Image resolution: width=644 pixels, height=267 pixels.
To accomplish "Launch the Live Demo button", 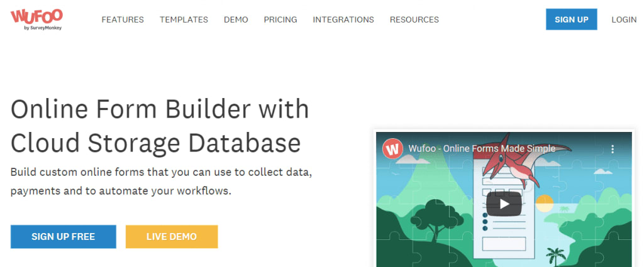I will coord(172,237).
